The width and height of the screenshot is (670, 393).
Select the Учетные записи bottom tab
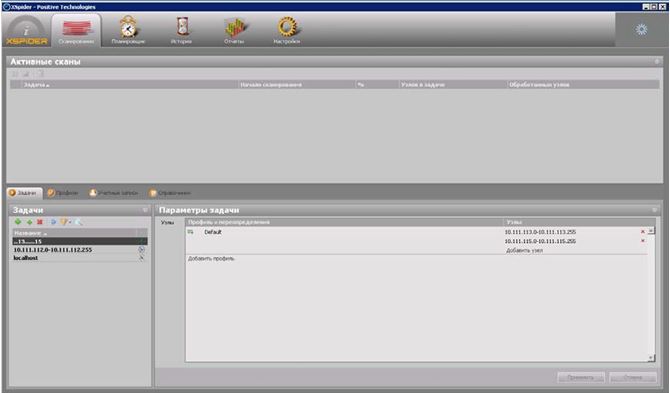(x=114, y=193)
